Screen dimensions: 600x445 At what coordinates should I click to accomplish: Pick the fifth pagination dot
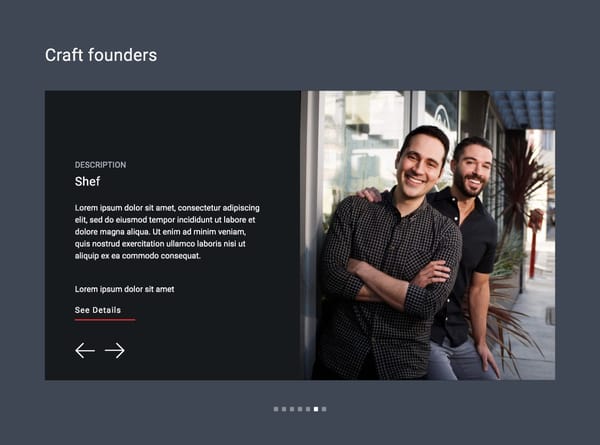pos(308,409)
